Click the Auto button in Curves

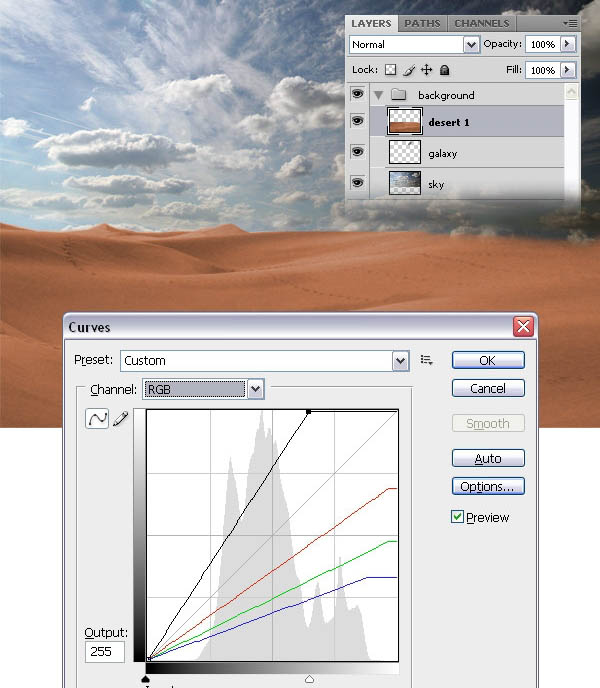point(488,459)
